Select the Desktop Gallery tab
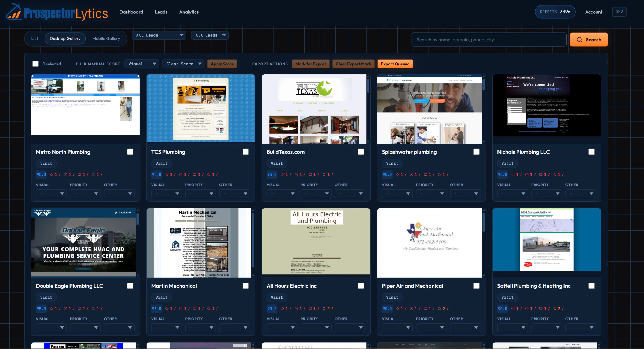This screenshot has height=349, width=644. pos(65,39)
